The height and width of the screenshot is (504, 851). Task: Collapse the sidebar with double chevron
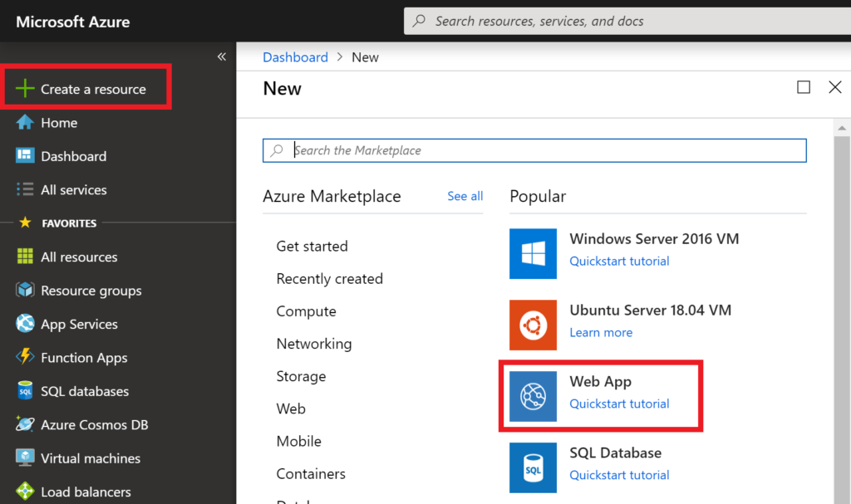coord(221,56)
